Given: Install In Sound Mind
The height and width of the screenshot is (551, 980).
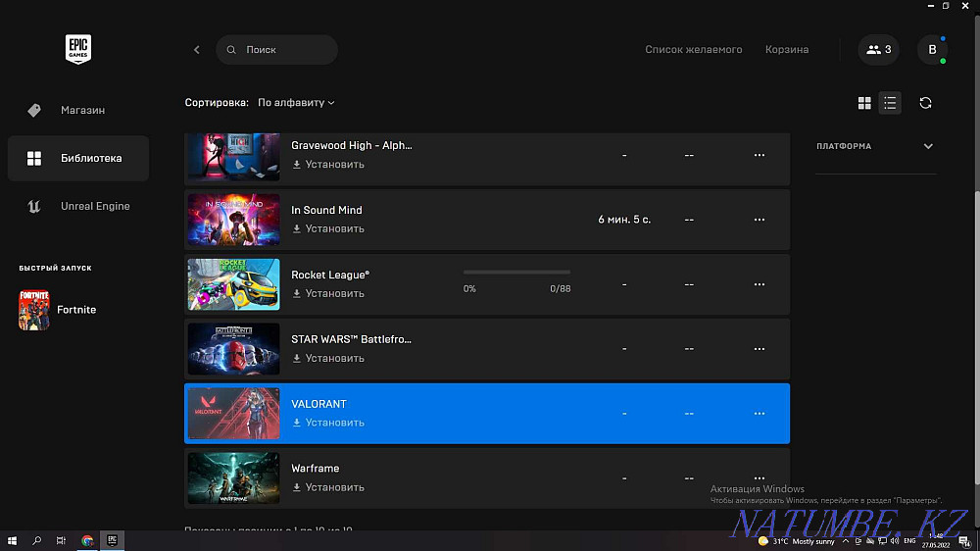Looking at the screenshot, I should [328, 228].
